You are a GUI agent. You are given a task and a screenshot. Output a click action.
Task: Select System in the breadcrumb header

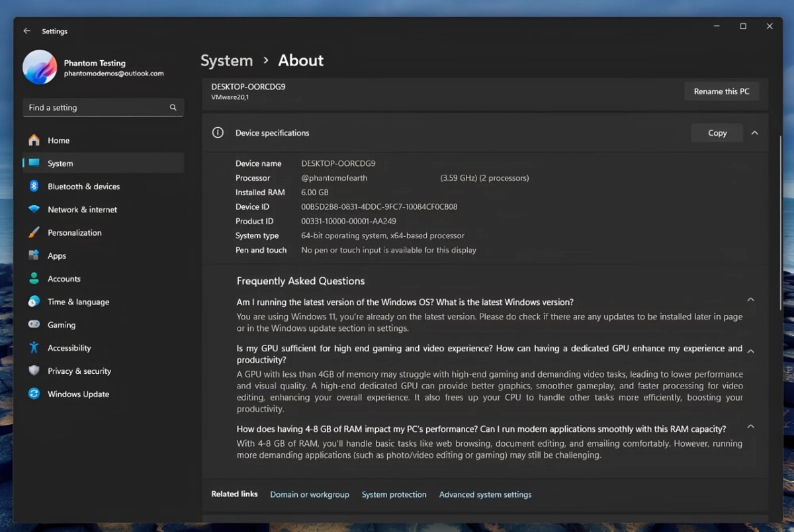coord(226,60)
